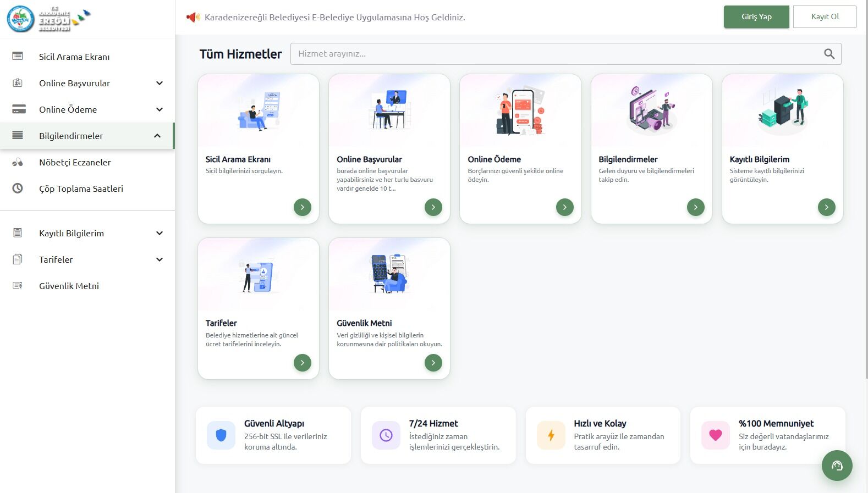This screenshot has width=868, height=493.
Task: Click the Giriş Yap button
Action: (x=756, y=16)
